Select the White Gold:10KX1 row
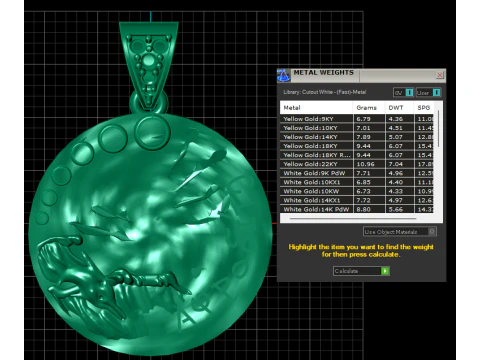 click(357, 182)
